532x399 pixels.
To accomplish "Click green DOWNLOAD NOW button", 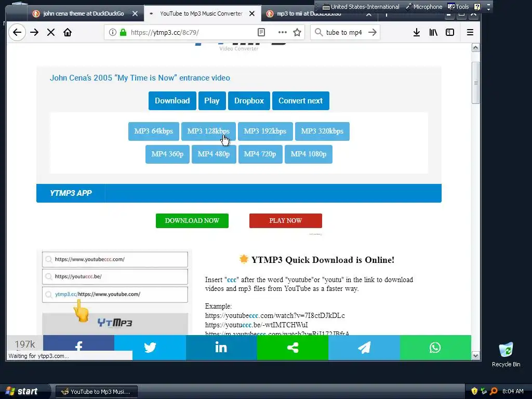I will click(x=192, y=220).
